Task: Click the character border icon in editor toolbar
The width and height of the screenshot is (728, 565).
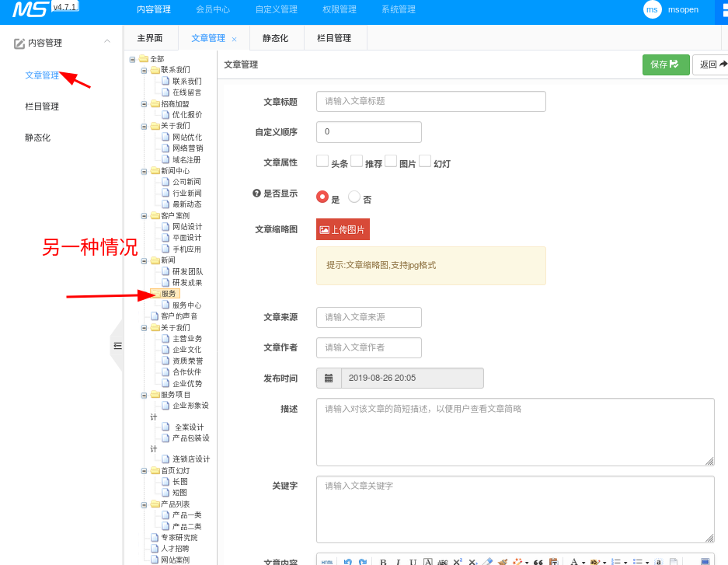Action: point(427,562)
